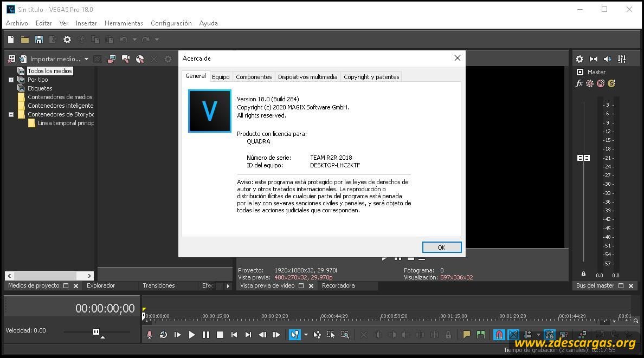Open the Master FX icon
The image size is (644, 358).
(579, 83)
